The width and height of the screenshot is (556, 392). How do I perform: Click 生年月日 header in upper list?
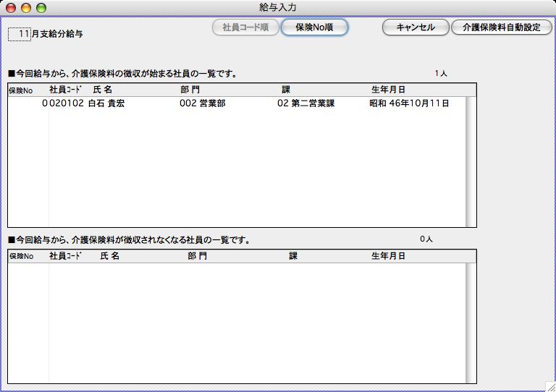(x=388, y=90)
